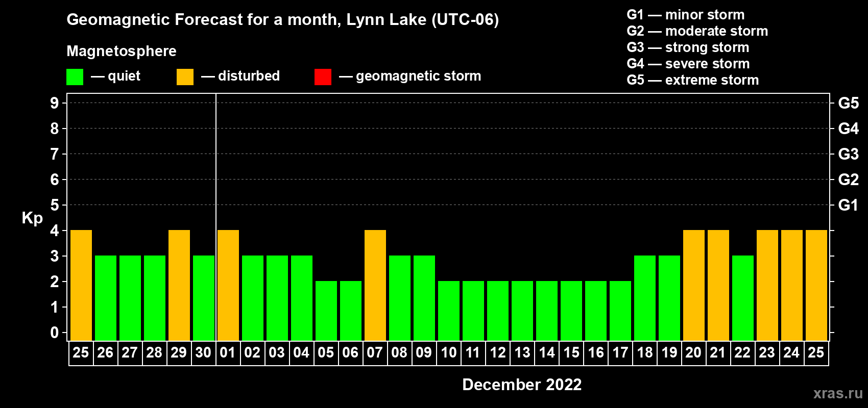Click the chart title Geomagnetic Forecast
Viewport: 868px width, 408px height.
tap(282, 20)
